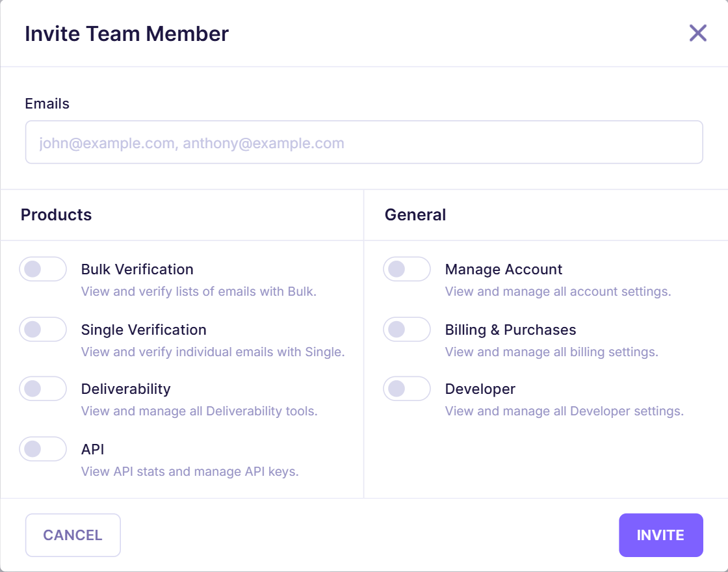Click the Invite button
Viewport: 728px width, 572px height.
click(660, 535)
